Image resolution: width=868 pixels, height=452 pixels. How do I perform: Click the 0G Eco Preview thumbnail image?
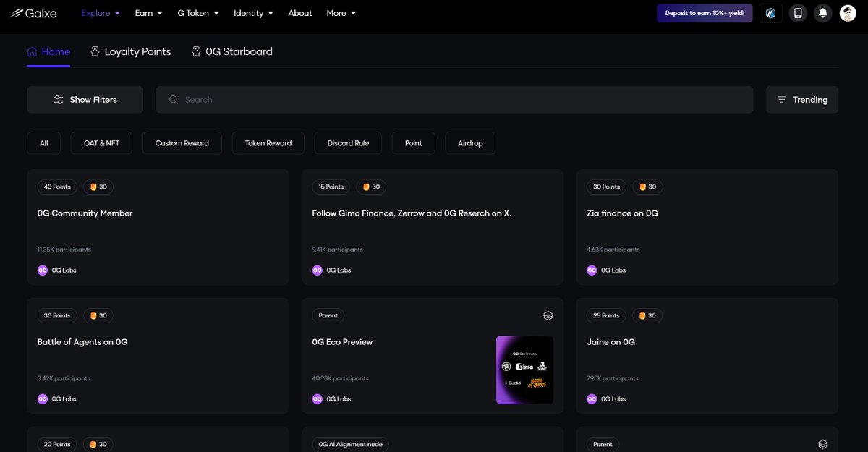[525, 370]
